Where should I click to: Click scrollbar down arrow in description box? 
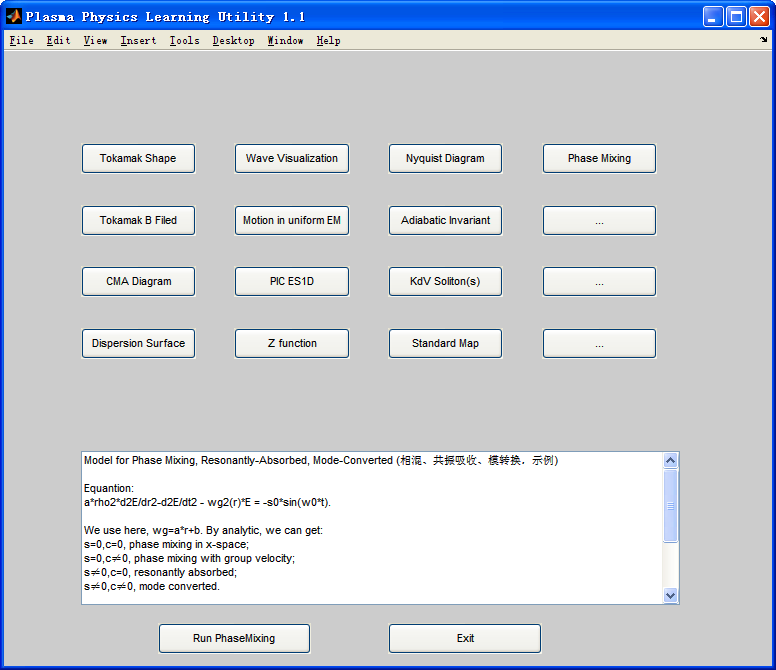(670, 595)
